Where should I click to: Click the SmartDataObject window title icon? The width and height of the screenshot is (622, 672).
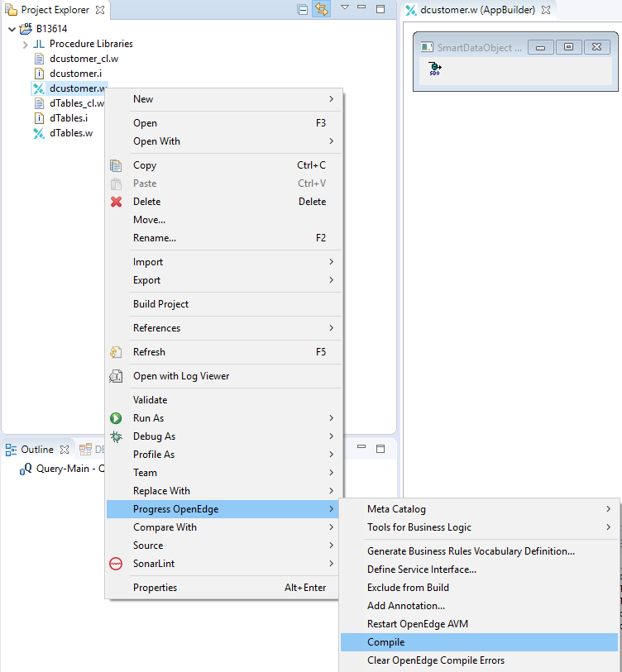pos(427,47)
